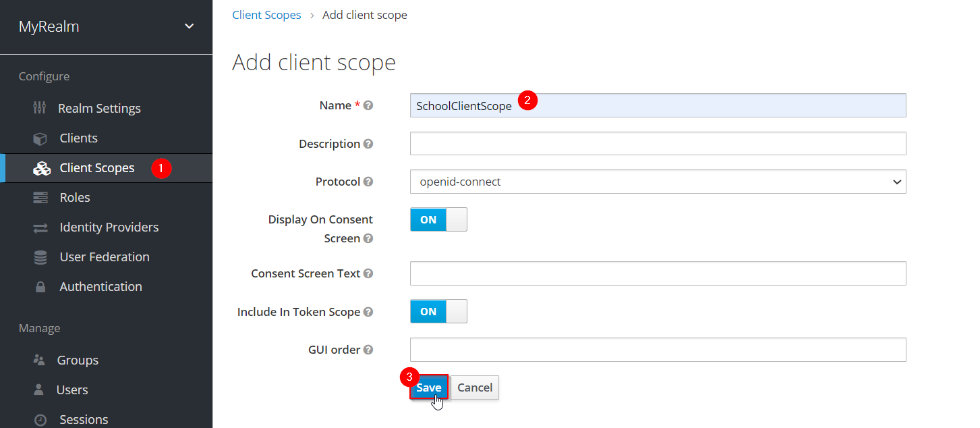Open the Client Scopes breadcrumb link
Screen dimensions: 980x428
click(266, 14)
